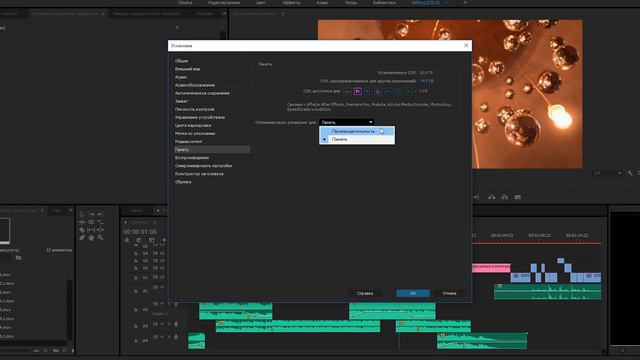Viewport: 640px width, 360px height.
Task: Open the Захват preferences category
Action: [x=181, y=101]
